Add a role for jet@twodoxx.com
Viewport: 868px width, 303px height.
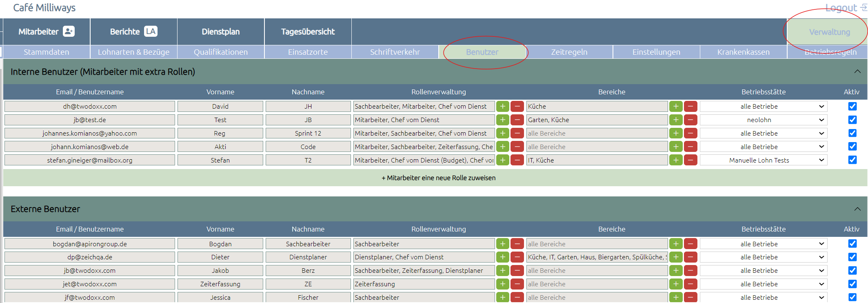coord(503,284)
